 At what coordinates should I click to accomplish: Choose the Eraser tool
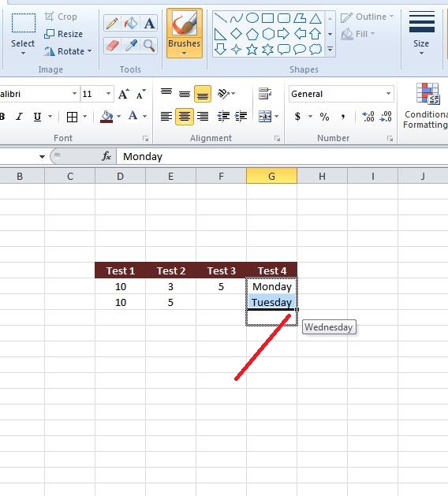click(112, 46)
